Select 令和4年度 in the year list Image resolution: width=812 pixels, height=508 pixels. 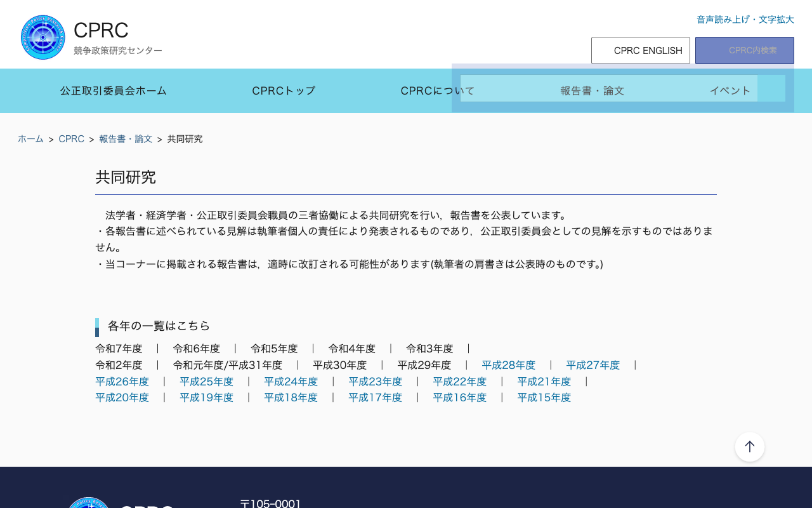click(x=352, y=349)
